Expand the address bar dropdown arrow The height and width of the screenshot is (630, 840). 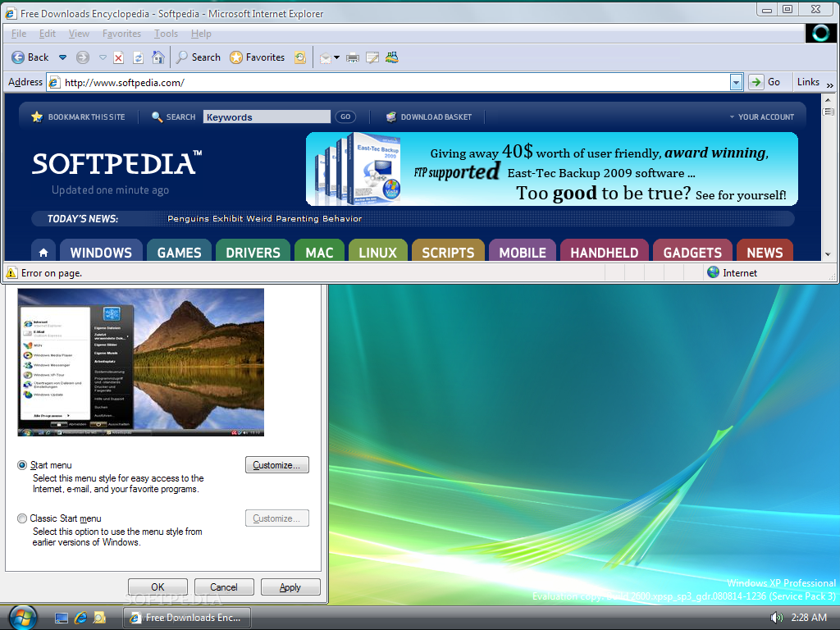tap(736, 83)
